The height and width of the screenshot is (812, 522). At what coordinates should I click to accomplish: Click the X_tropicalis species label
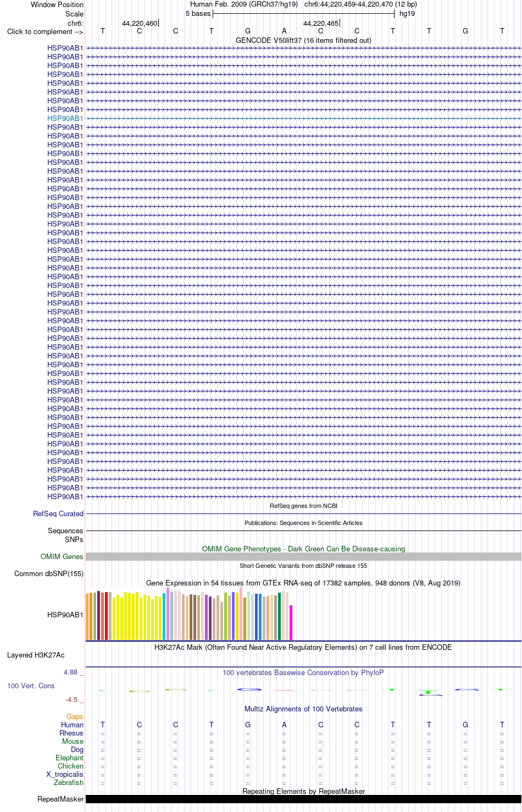(65, 774)
